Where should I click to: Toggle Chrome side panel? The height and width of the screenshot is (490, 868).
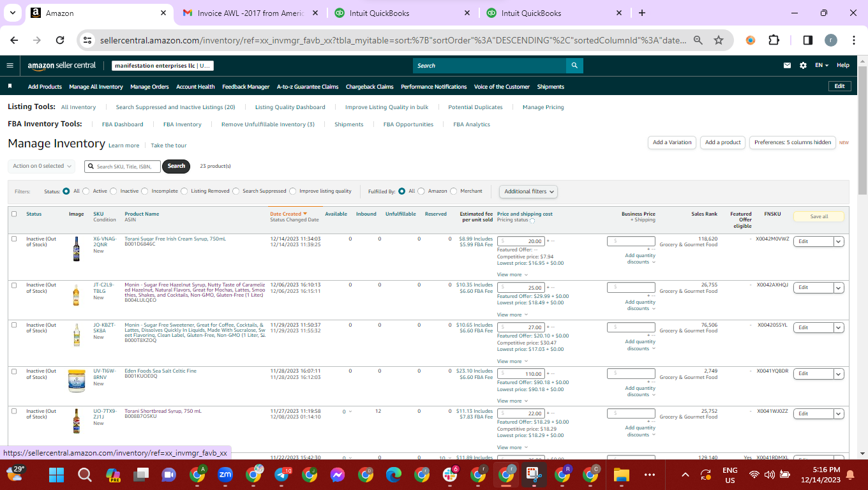(x=807, y=40)
